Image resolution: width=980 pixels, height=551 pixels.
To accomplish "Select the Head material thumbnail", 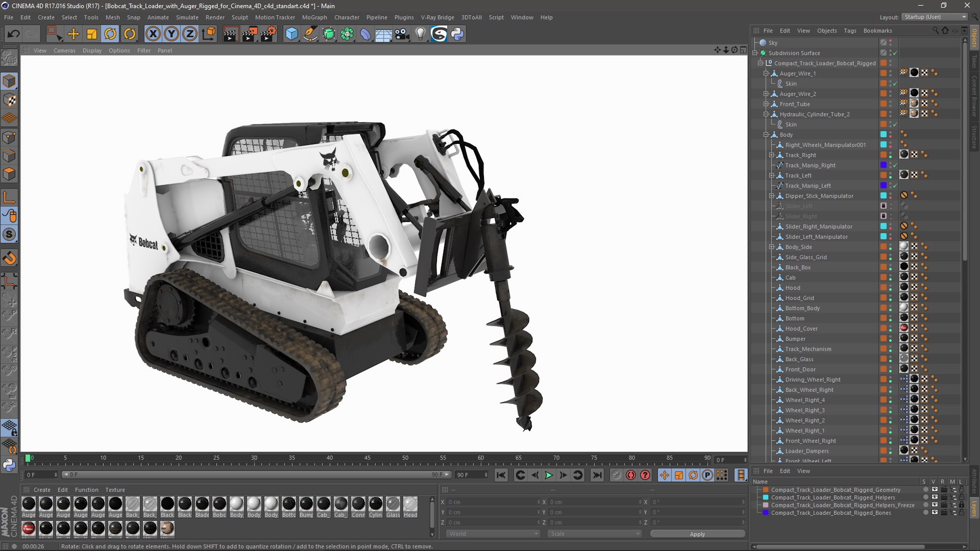I will pyautogui.click(x=410, y=504).
